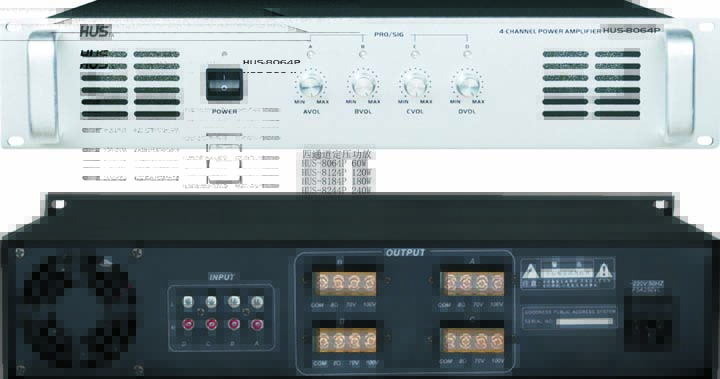Click the DVOL volume knob
The height and width of the screenshot is (379, 720).
coord(467,85)
